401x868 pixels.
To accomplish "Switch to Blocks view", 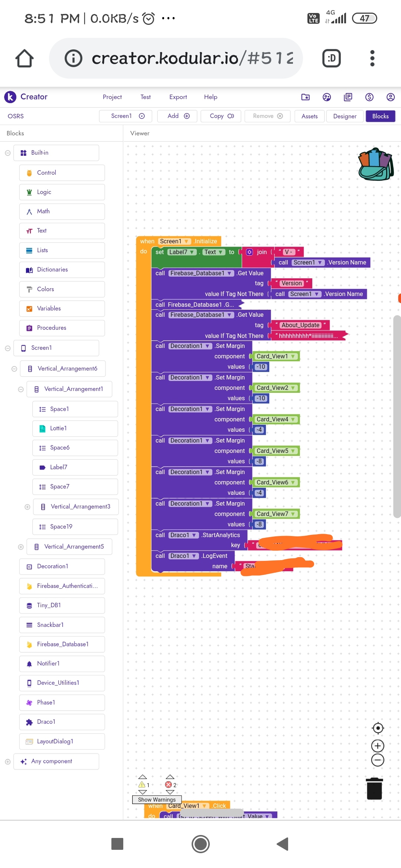I will pos(381,116).
